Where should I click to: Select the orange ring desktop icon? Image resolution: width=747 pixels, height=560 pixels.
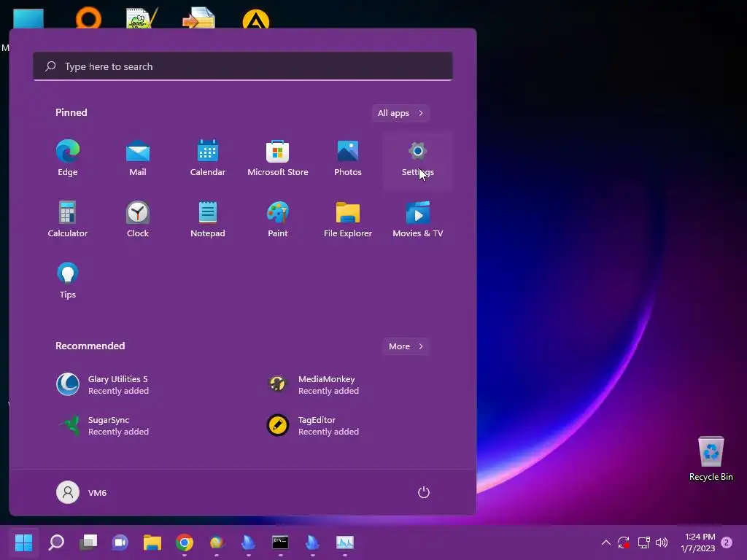click(x=88, y=18)
